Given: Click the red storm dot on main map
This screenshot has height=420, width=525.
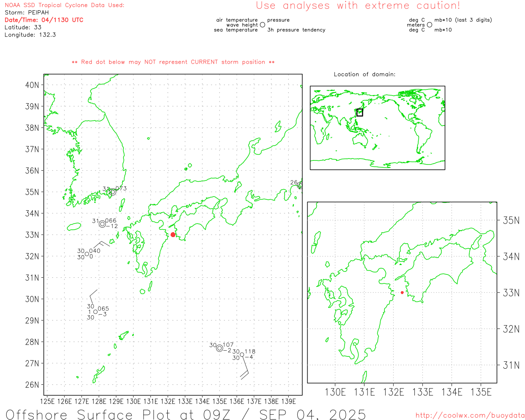Looking at the screenshot, I should [x=173, y=235].
